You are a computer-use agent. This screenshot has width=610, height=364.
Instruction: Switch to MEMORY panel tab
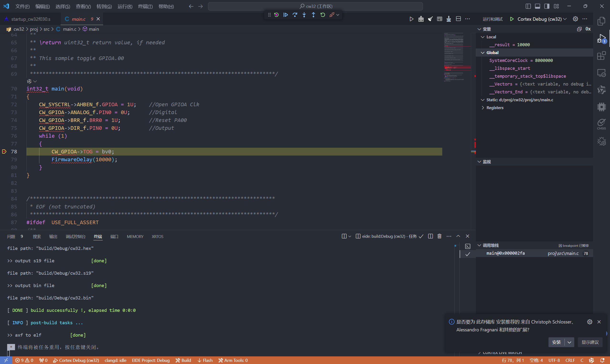pyautogui.click(x=135, y=237)
